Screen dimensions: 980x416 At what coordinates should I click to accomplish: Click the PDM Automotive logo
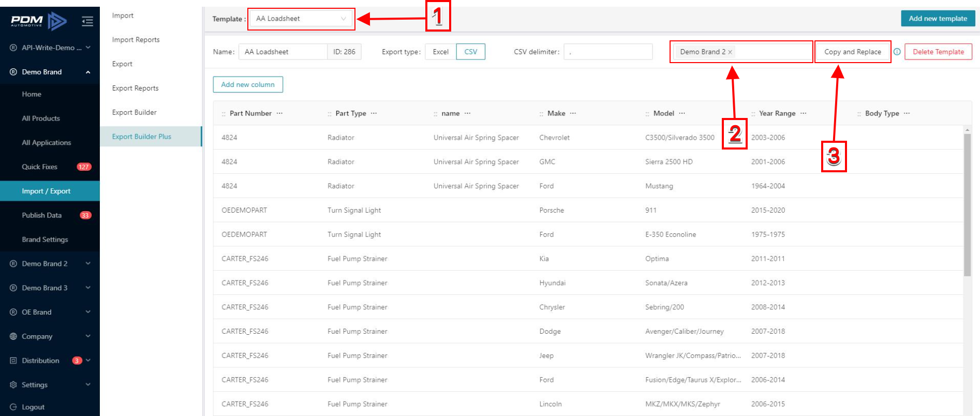coord(39,21)
